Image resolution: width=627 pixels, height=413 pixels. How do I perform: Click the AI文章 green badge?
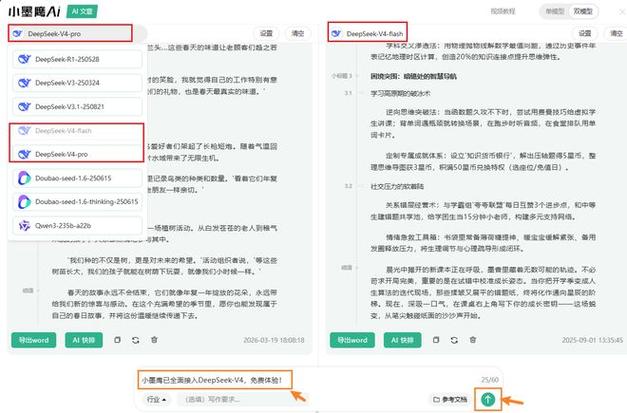coord(82,12)
